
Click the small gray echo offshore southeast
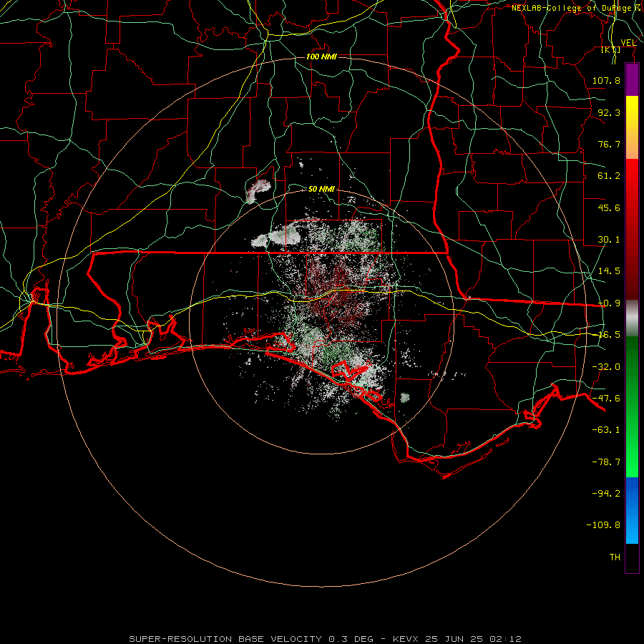tap(405, 398)
